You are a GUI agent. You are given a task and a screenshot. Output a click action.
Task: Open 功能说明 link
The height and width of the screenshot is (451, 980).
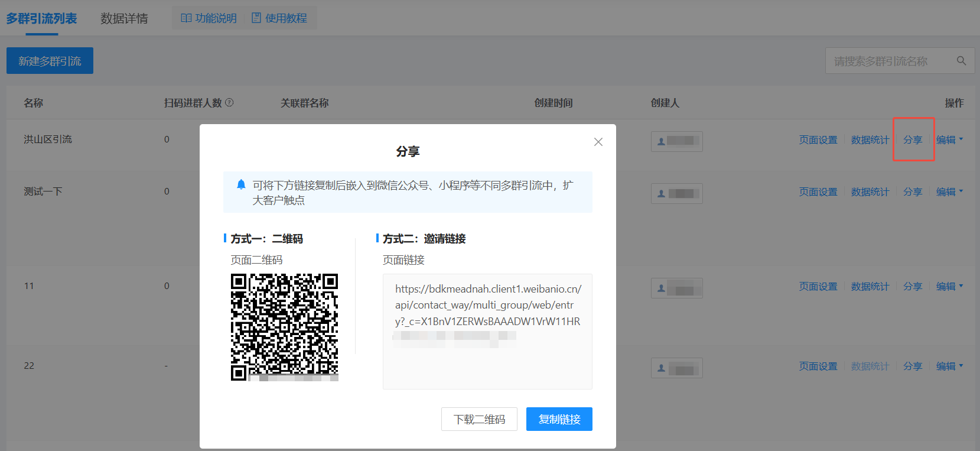[209, 18]
